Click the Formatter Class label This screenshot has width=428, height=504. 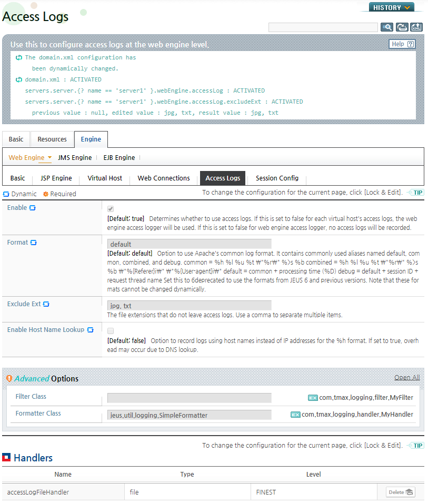tap(38, 414)
